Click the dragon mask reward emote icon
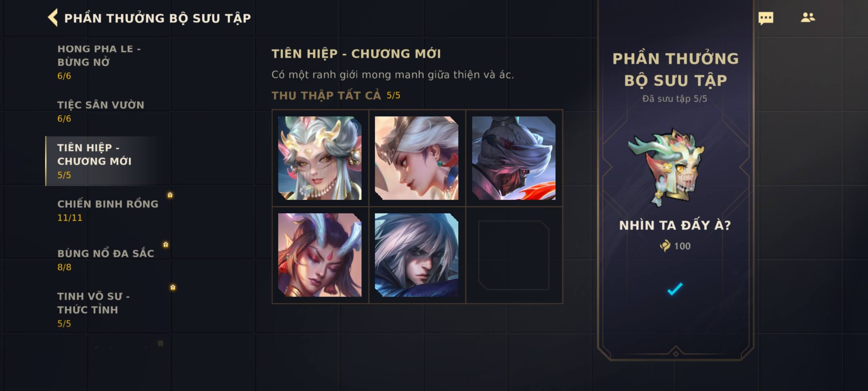 [x=666, y=167]
